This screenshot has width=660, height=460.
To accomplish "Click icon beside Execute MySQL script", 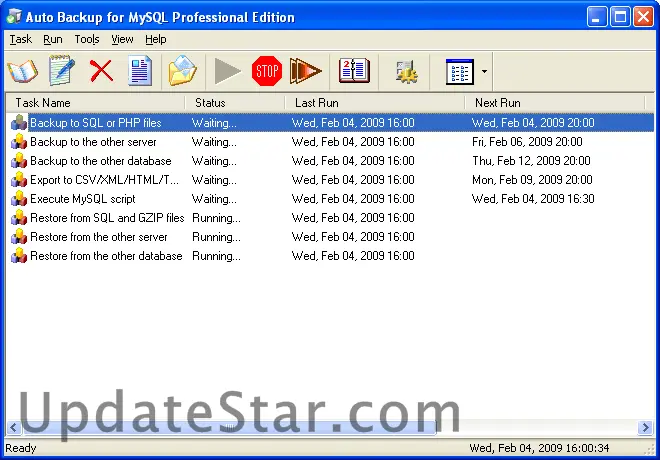I will [x=19, y=199].
